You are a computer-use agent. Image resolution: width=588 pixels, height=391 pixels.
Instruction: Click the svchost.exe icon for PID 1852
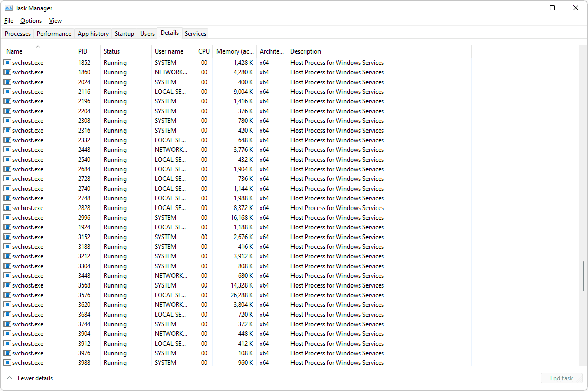pyautogui.click(x=7, y=62)
